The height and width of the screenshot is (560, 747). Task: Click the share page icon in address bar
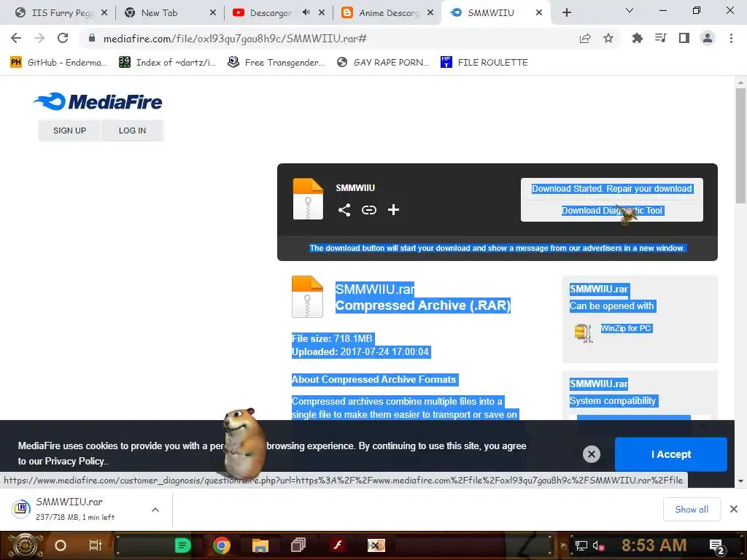click(x=585, y=39)
